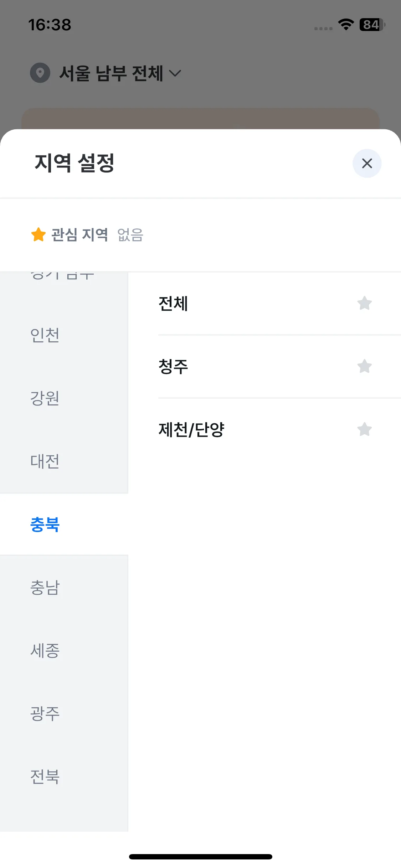Switch to the 대전 region tab
This screenshot has height=868, width=401.
(x=64, y=461)
